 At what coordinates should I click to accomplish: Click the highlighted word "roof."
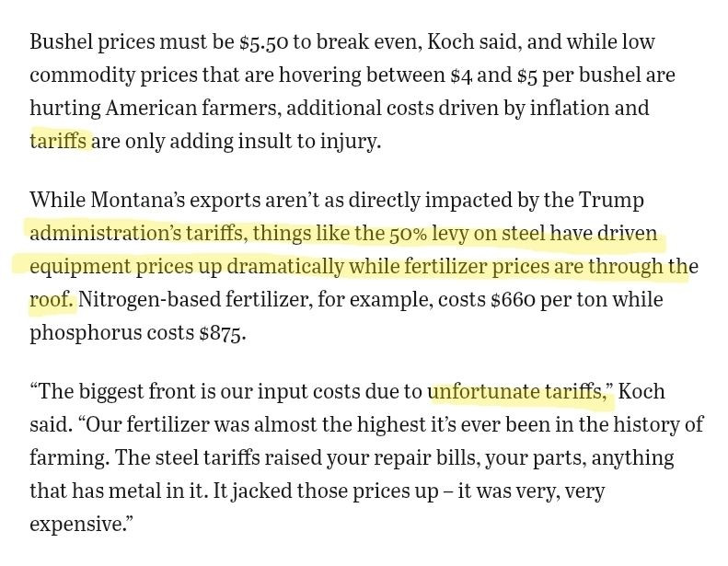(52, 299)
